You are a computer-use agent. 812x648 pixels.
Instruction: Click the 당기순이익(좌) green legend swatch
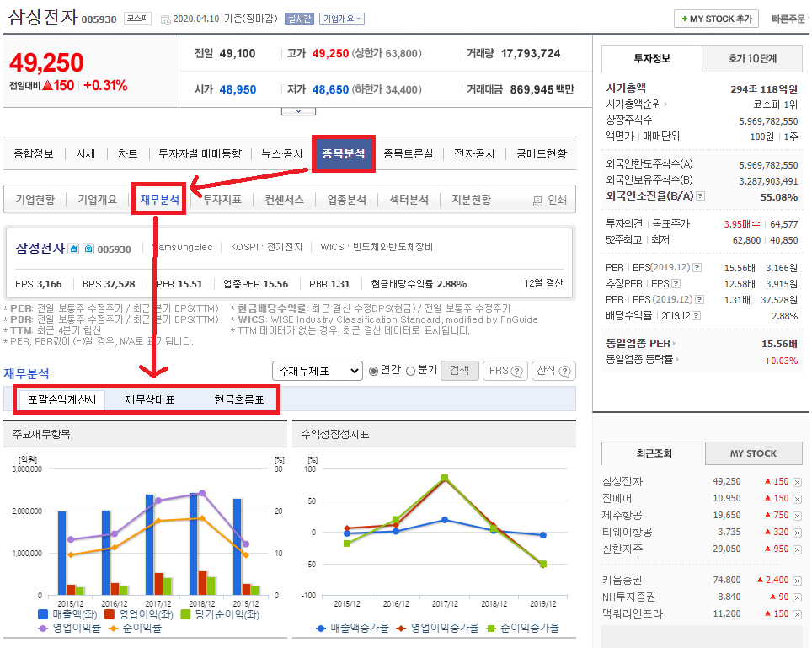185,615
